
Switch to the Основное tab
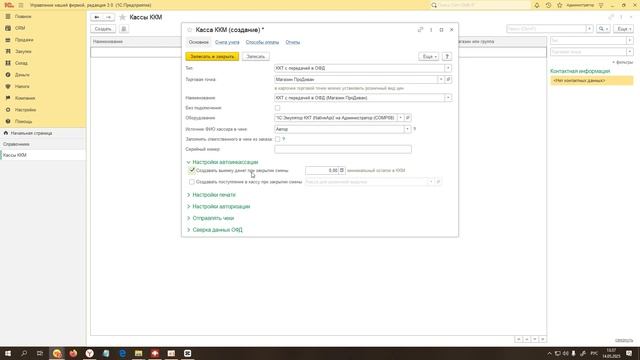point(199,42)
